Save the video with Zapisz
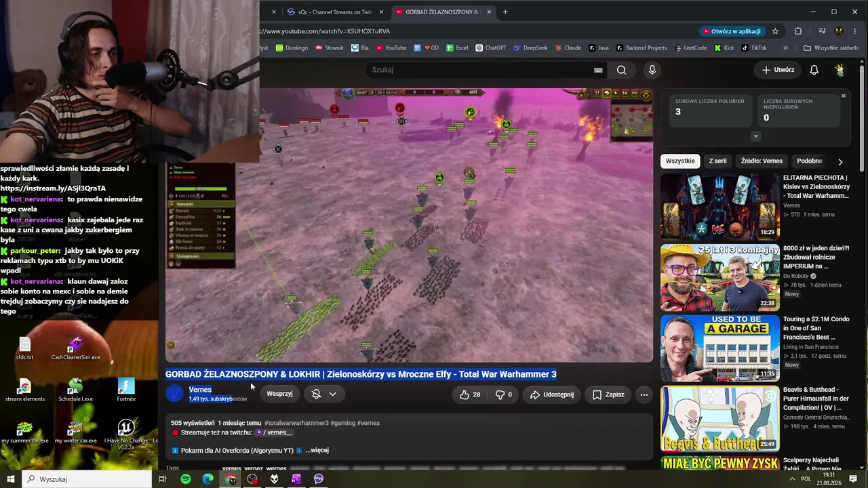This screenshot has height=488, width=868. tap(608, 394)
